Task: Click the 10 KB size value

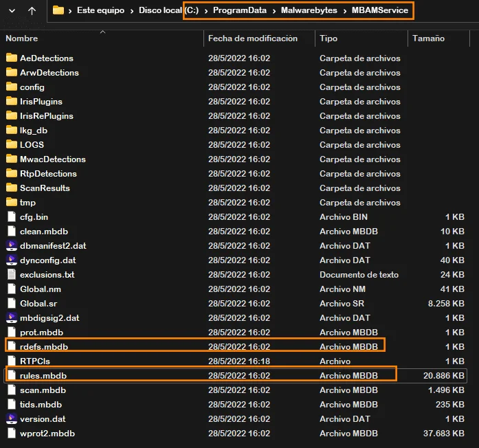Action: pos(452,231)
